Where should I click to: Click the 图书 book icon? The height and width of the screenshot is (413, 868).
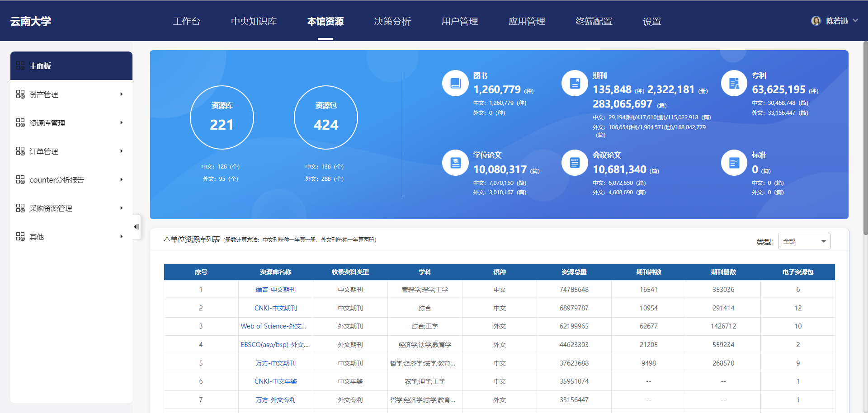tap(455, 83)
